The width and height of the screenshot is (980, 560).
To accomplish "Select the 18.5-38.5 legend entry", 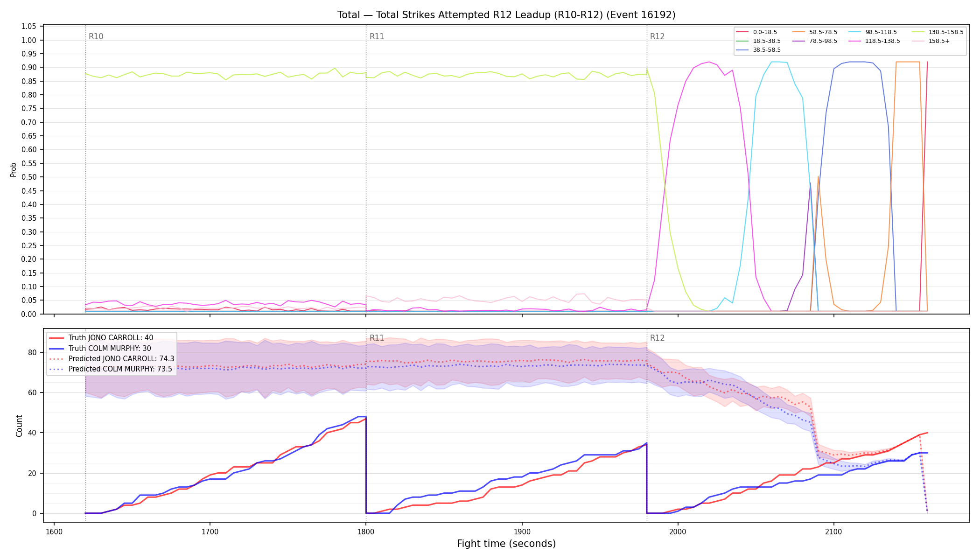I will click(758, 41).
